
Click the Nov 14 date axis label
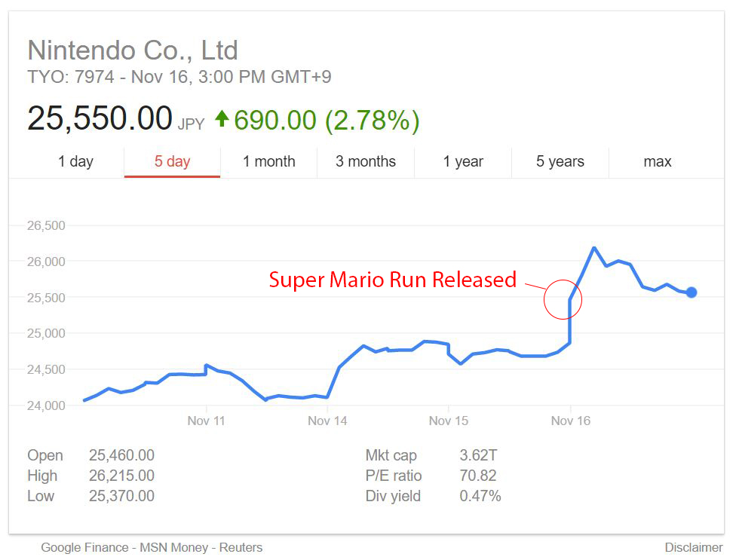[327, 421]
